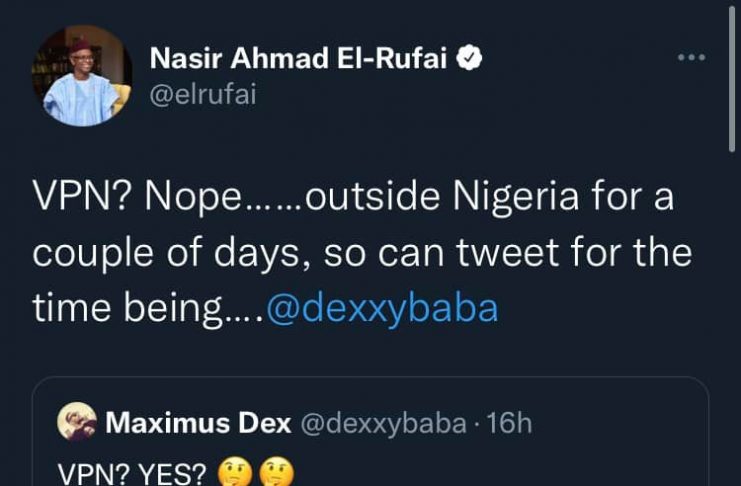Screen dimensions: 741x486
Task: Open @dexxybaba handle in quoted tweet
Action: click(383, 424)
